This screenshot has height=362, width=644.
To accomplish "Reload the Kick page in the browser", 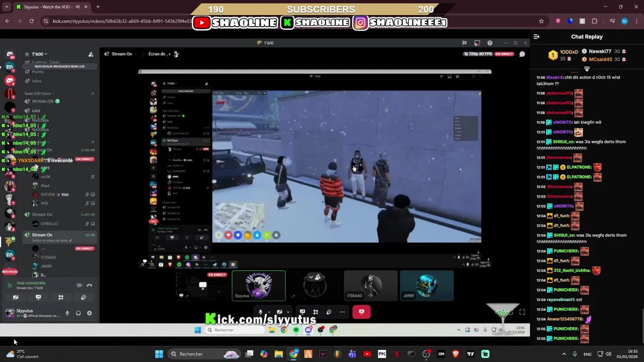I will (31, 21).
